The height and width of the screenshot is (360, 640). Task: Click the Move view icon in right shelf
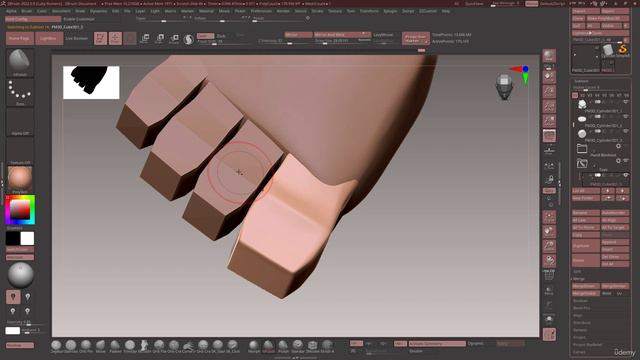click(x=549, y=232)
